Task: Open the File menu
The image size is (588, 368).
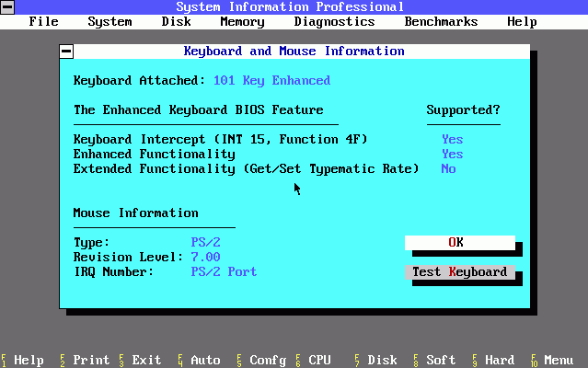Action: [x=43, y=21]
